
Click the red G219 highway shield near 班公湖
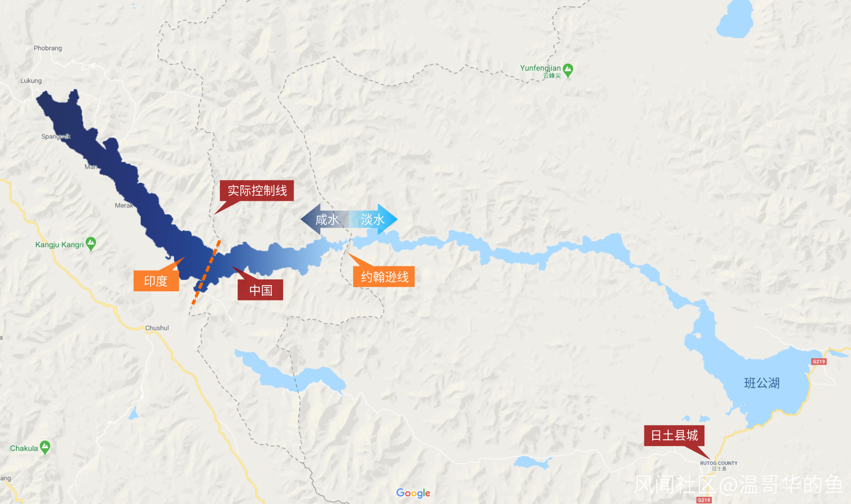pos(819,362)
